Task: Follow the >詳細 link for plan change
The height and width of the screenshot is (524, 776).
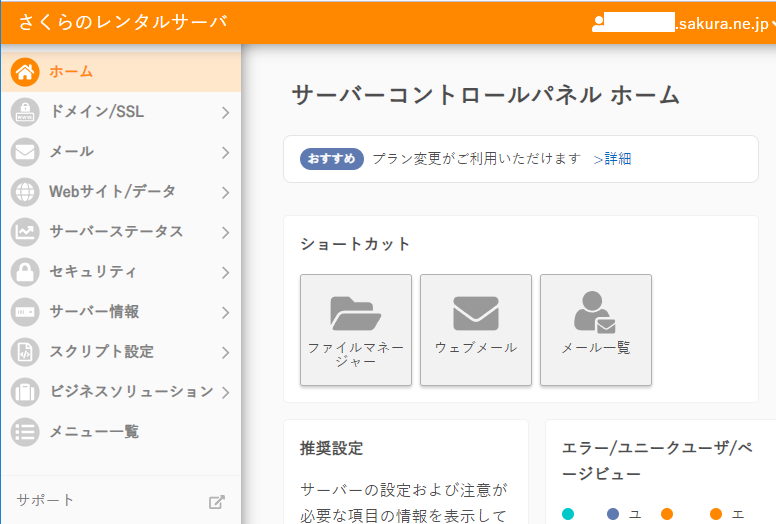Action: pos(612,159)
